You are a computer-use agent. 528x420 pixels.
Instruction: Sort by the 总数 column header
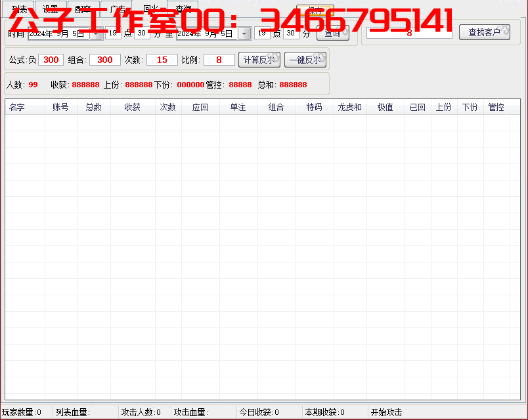(x=94, y=108)
